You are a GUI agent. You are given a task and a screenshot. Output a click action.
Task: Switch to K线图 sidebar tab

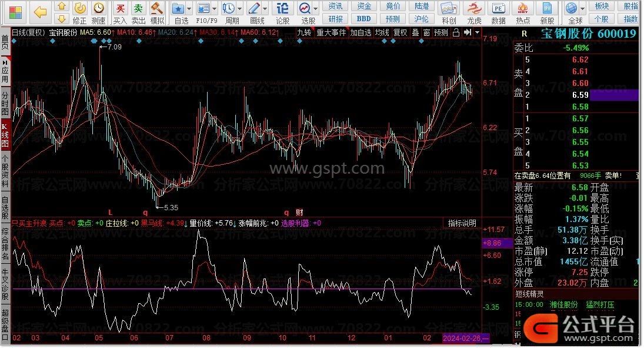(x=5, y=135)
